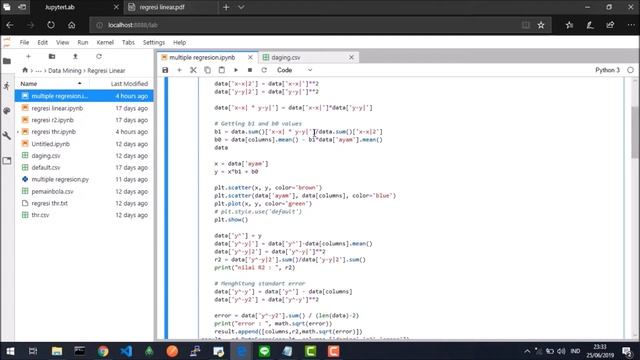Cut selected cell with scissors icon
Image resolution: width=640 pixels, height=360 pixels.
click(x=193, y=70)
